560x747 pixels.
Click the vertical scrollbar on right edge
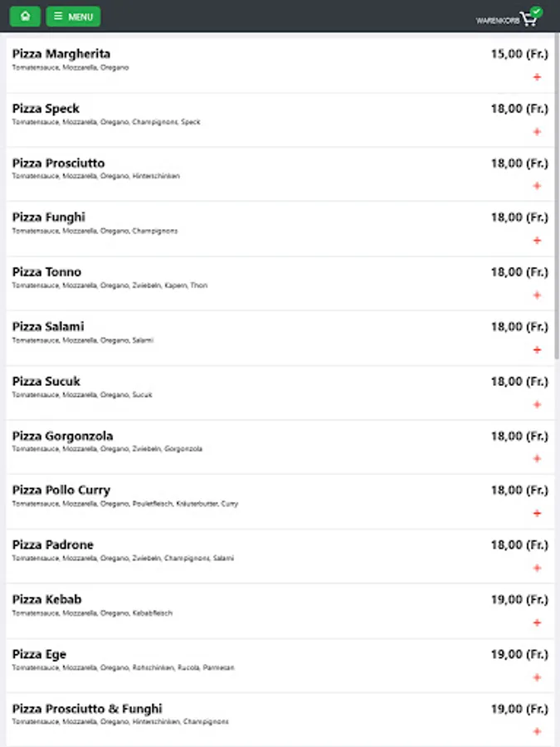click(557, 196)
